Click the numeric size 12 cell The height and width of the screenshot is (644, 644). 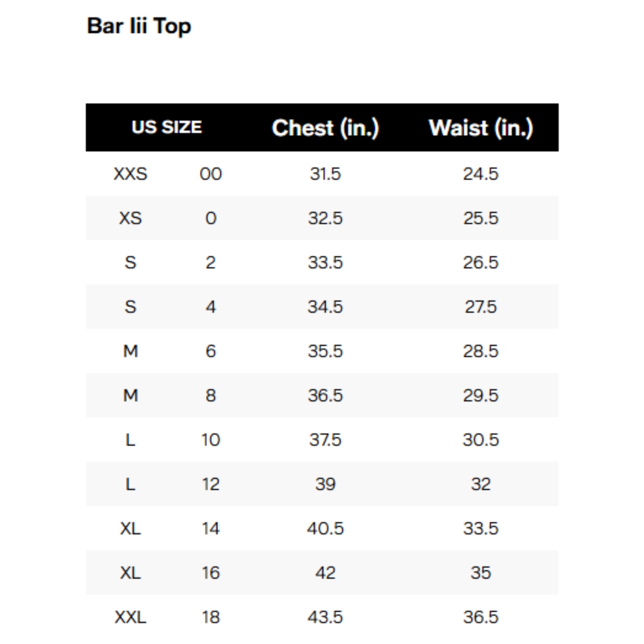211,484
